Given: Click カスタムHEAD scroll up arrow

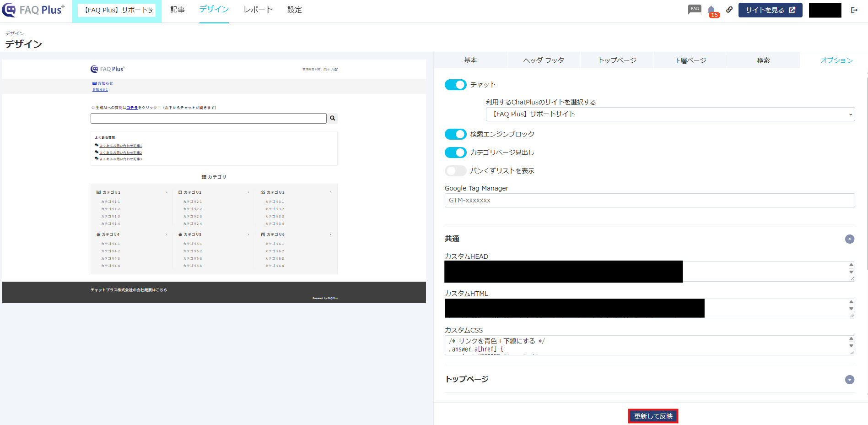Looking at the screenshot, I should pos(851,265).
